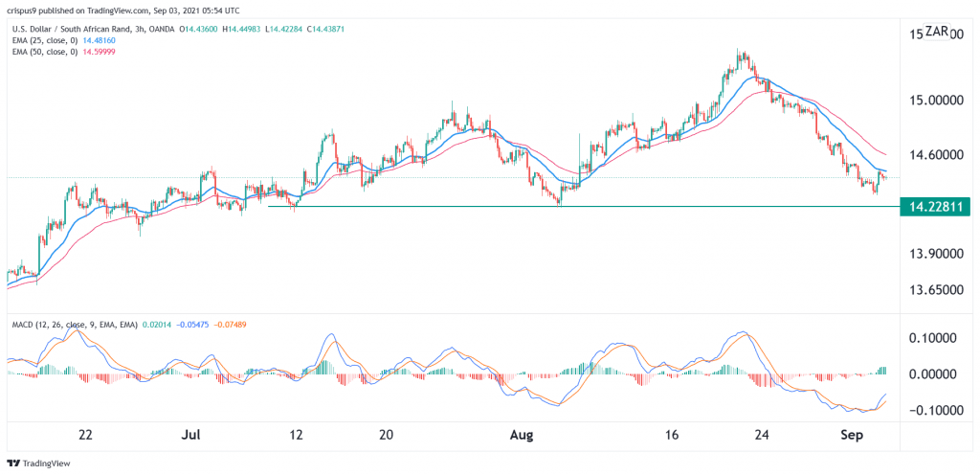Select the green horizontal support line
980x475 pixels.
(583, 206)
